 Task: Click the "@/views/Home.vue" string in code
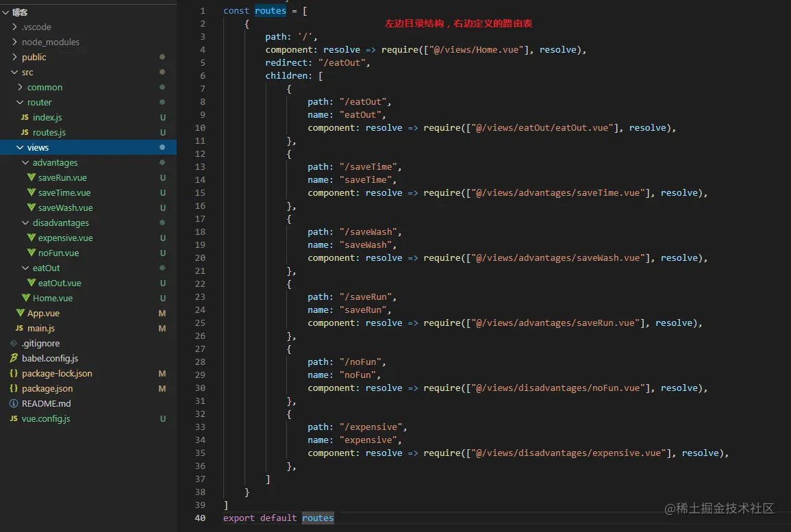click(x=476, y=49)
